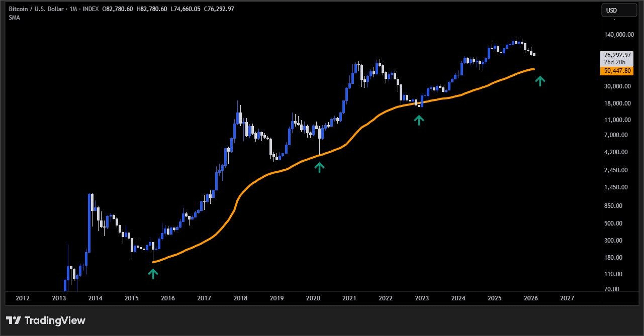Click the 2018 label on time axis
Viewport: 644px width, 336px height.
pyautogui.click(x=240, y=298)
